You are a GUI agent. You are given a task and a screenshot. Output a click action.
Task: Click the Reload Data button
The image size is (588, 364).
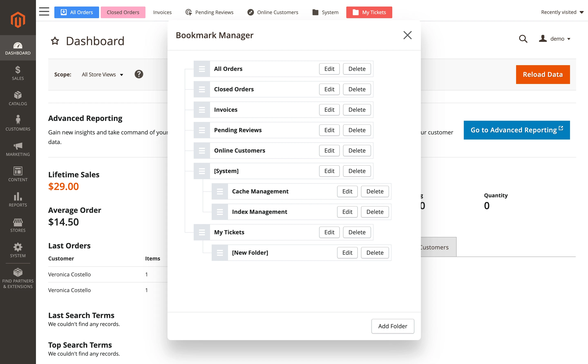click(x=543, y=74)
